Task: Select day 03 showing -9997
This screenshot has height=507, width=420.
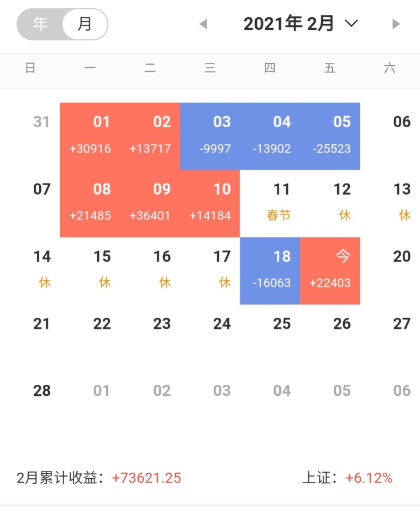Action: tap(210, 136)
